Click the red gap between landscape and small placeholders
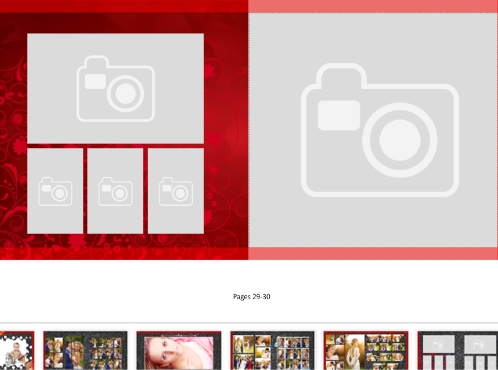The width and height of the screenshot is (498, 370). [115, 146]
